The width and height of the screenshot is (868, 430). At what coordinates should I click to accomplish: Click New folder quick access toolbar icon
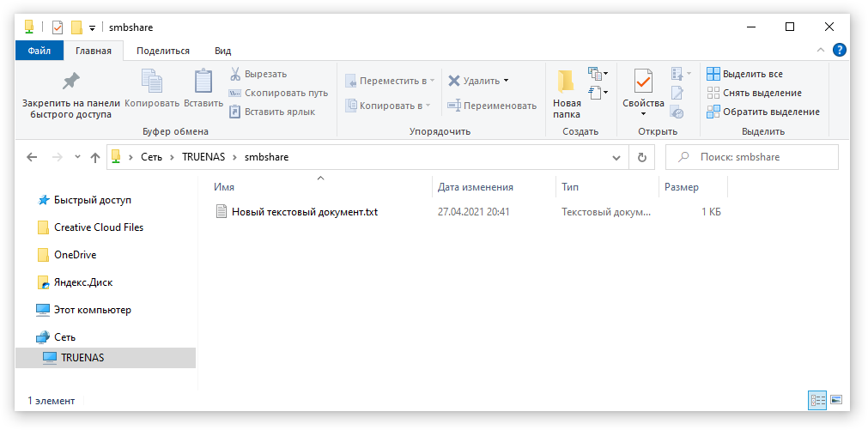(76, 27)
